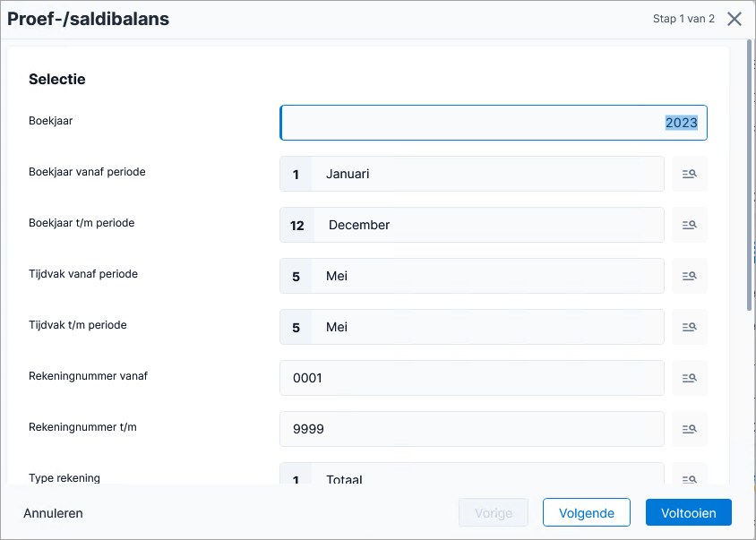Open lookup for Boekjaar vanaf periode
The height and width of the screenshot is (540, 756).
coord(690,174)
